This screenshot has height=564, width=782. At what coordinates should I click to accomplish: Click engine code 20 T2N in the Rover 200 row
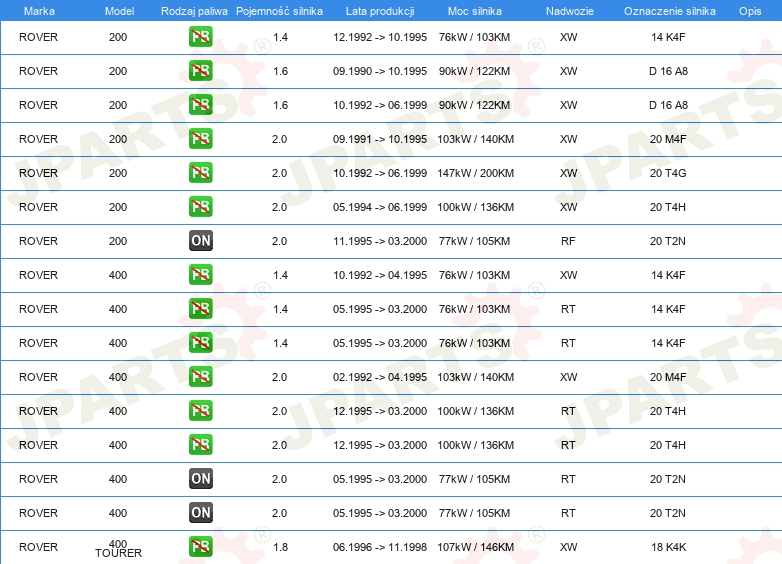(667, 241)
